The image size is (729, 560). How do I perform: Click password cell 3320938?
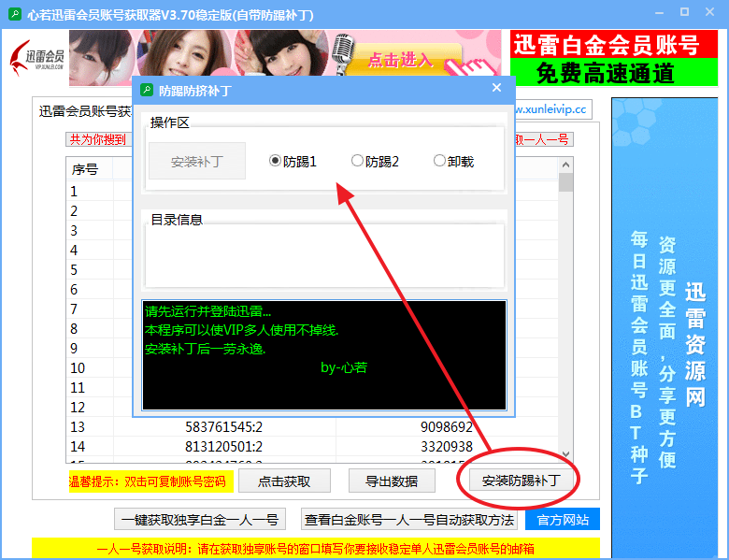point(447,447)
